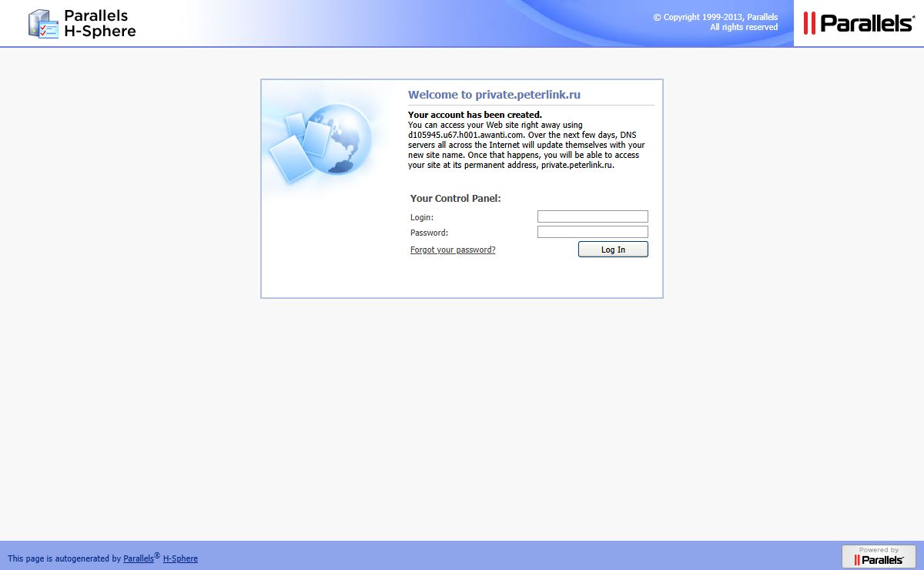Focus the Password input field
This screenshot has width=924, height=570.
coord(593,232)
